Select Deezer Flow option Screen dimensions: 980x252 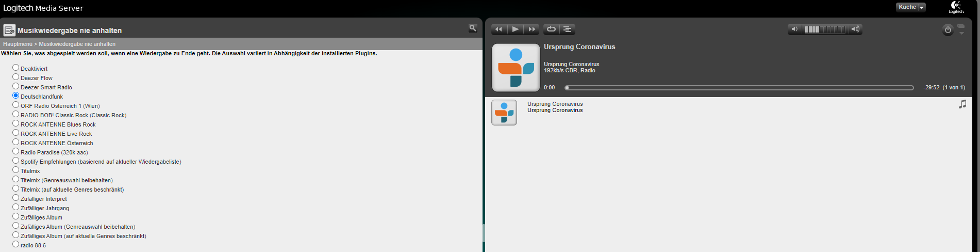[x=16, y=77]
